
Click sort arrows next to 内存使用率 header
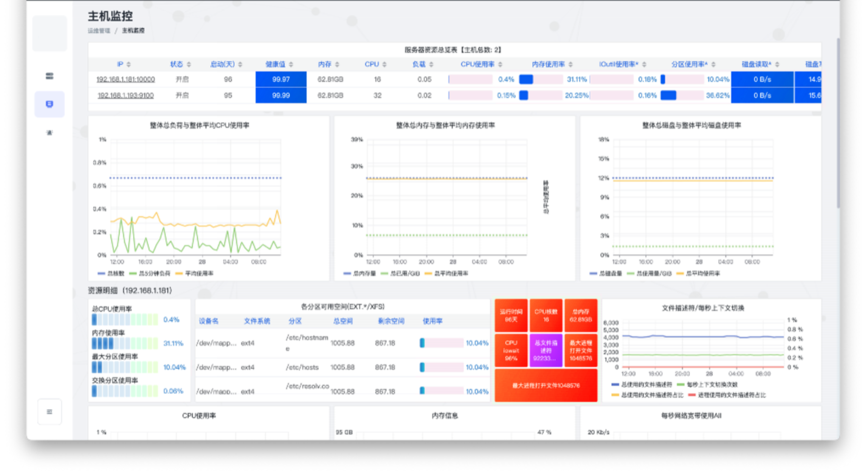tap(571, 64)
